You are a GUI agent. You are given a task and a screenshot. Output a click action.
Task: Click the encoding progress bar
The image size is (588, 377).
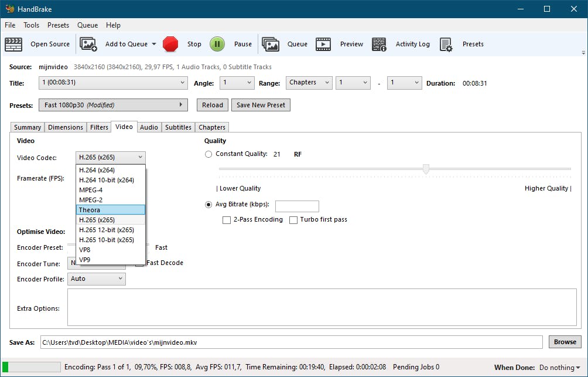[x=32, y=367]
